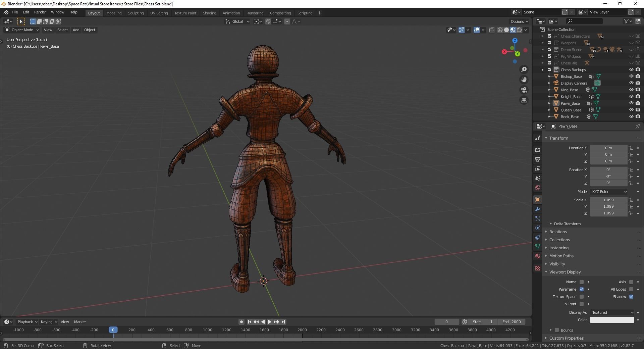Toggle the camera view icon
The width and height of the screenshot is (644, 349).
(524, 90)
